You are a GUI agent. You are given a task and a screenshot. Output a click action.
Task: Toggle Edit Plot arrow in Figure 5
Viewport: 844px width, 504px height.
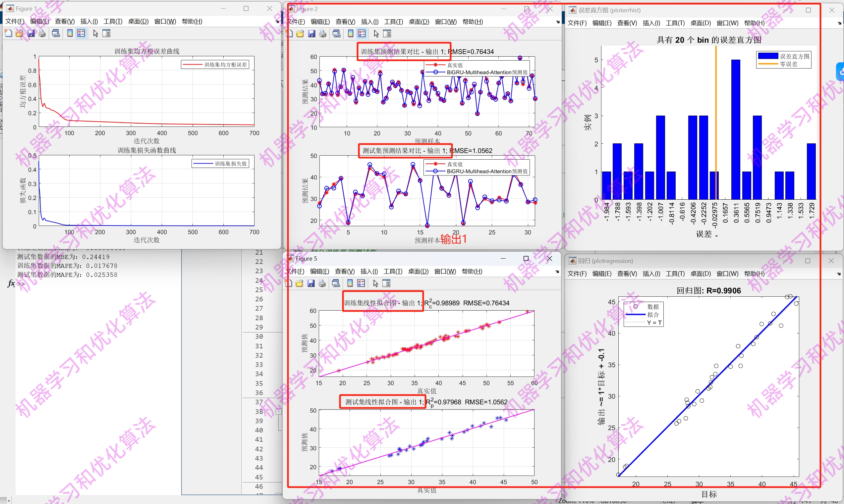point(375,283)
